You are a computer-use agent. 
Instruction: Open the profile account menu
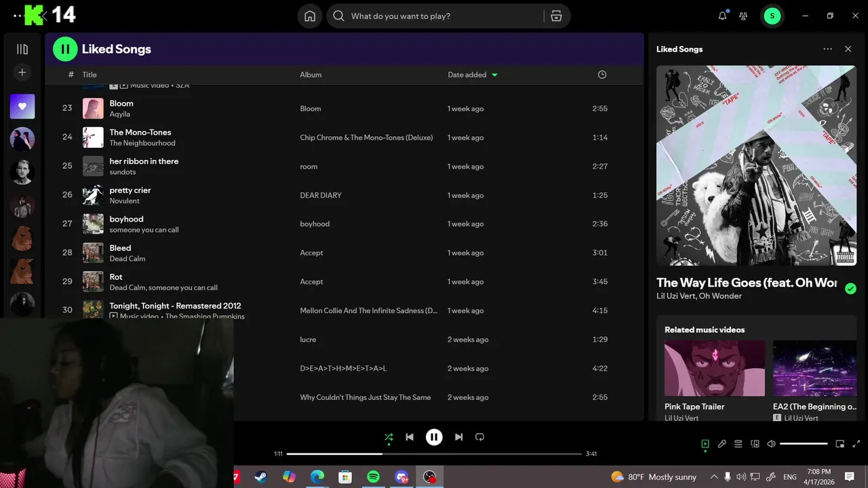tap(772, 16)
